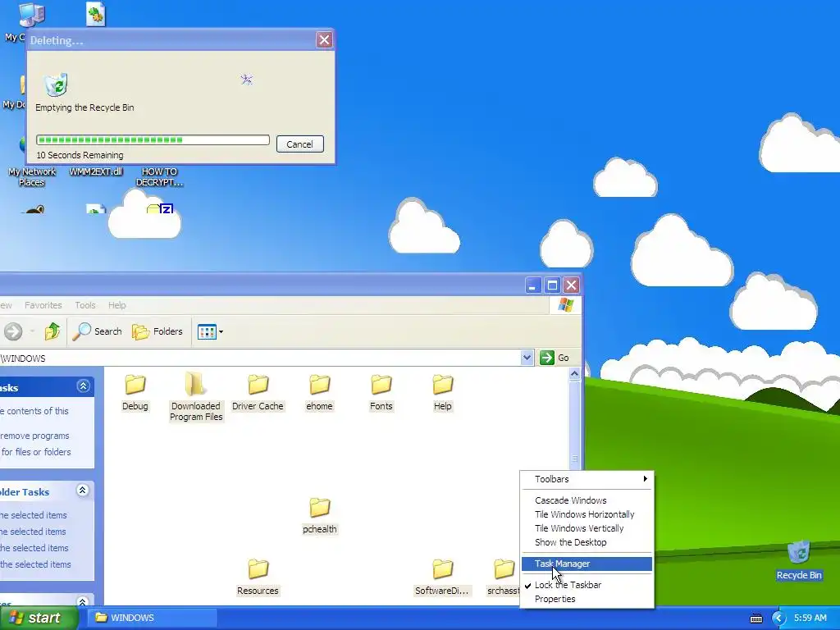Select Tile Windows Vertically
Image resolution: width=840 pixels, height=630 pixels.
(587, 528)
